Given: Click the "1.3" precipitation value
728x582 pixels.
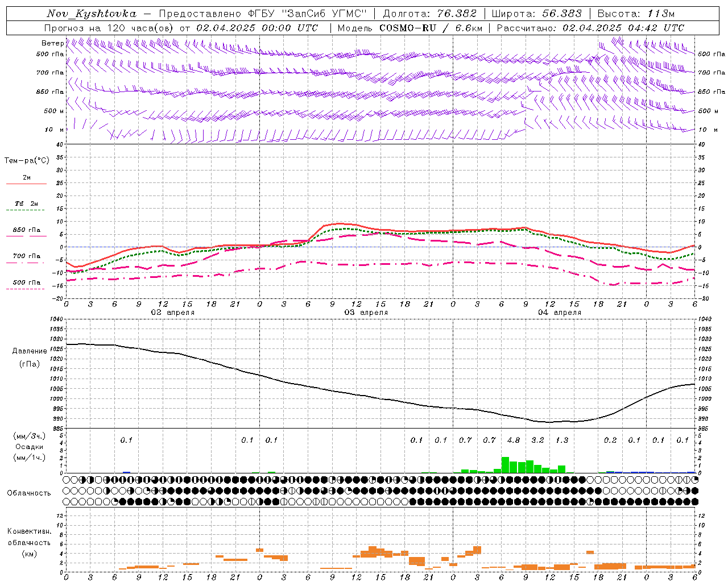Looking at the screenshot, I should point(561,440).
